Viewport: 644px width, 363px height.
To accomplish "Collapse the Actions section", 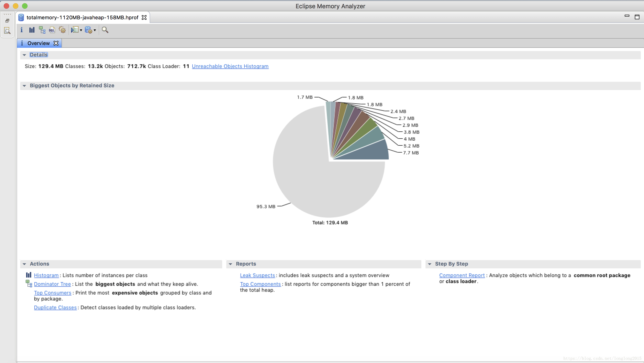I will coord(24,264).
